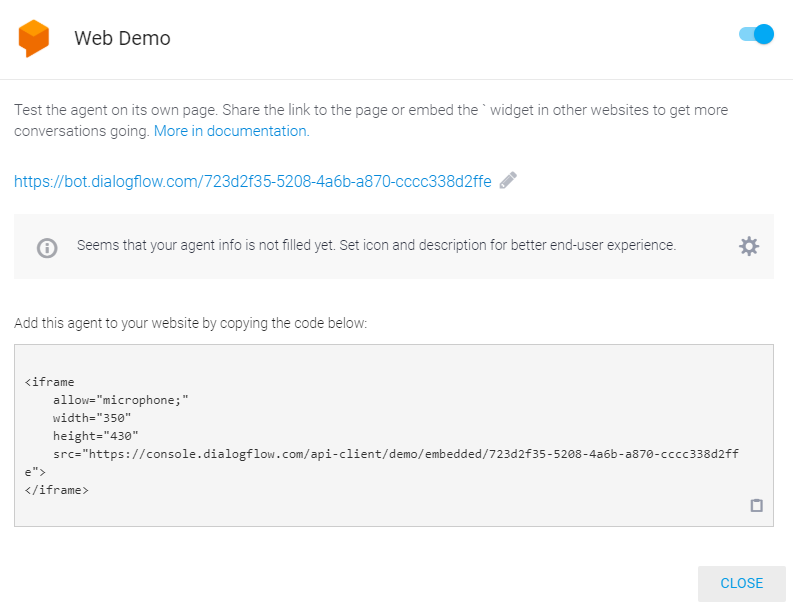
Task: Click the closing </iframe> tag line
Action: [x=57, y=490]
